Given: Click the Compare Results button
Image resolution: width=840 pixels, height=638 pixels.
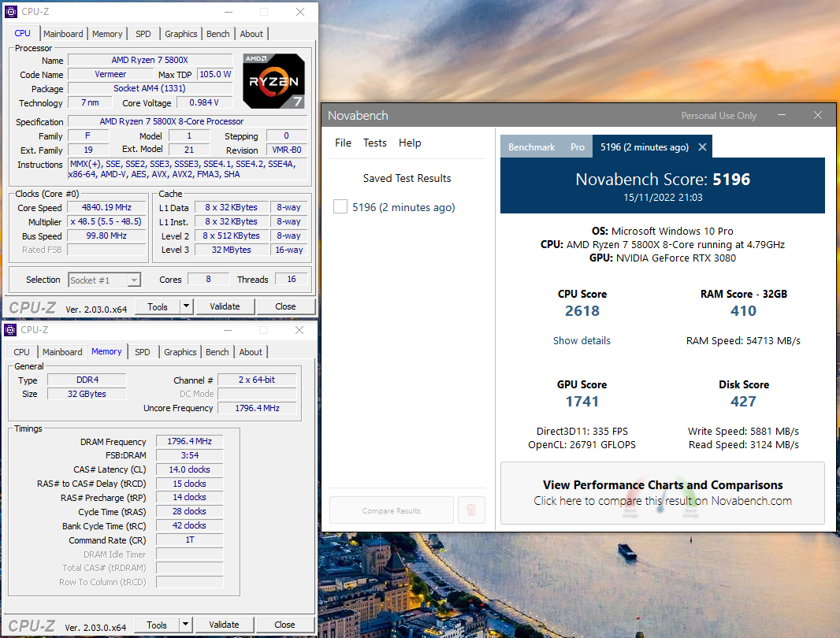Looking at the screenshot, I should click(x=391, y=510).
